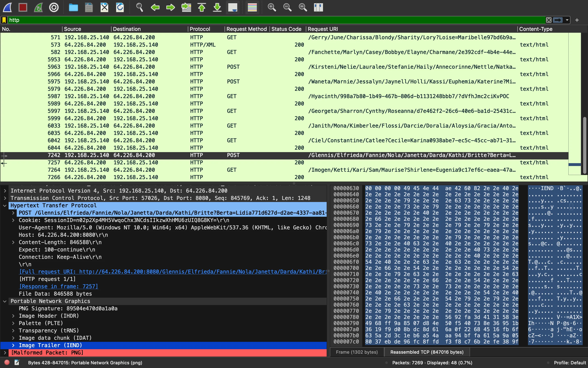588x368 pixels.
Task: Sort by Source column header
Action: tap(87, 29)
